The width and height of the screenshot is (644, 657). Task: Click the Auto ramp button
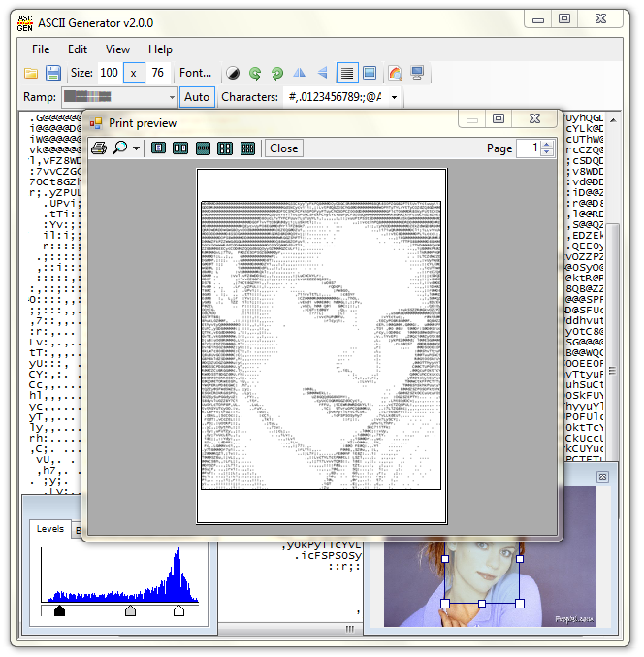(197, 97)
